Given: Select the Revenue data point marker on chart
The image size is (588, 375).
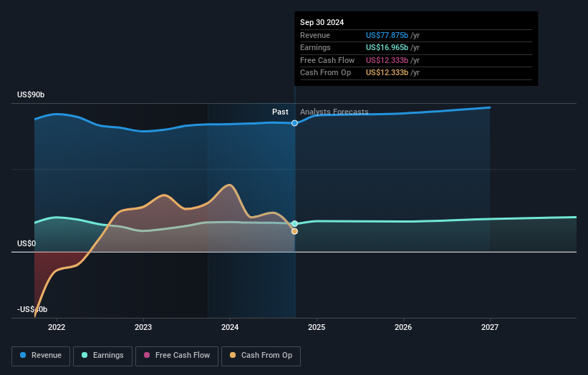Looking at the screenshot, I should click(295, 123).
